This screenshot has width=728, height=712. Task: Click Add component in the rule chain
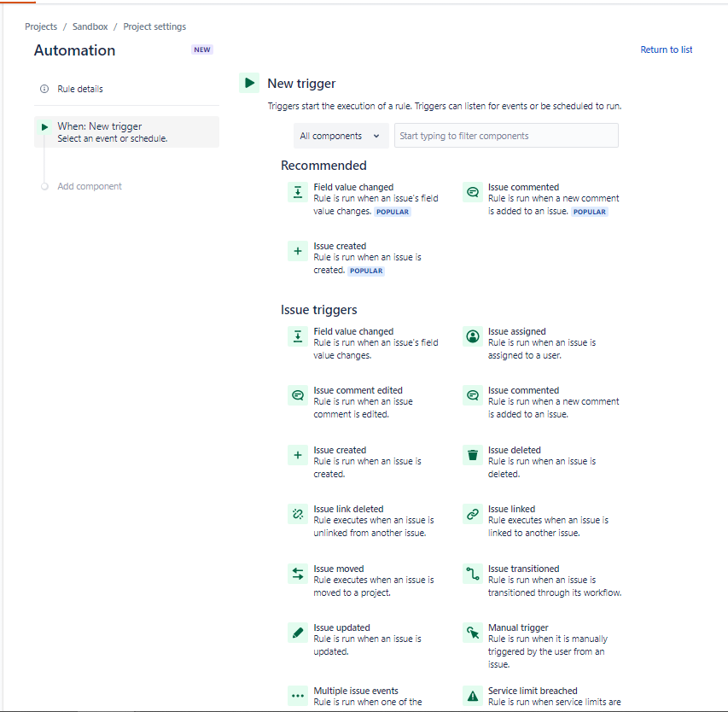coord(89,186)
